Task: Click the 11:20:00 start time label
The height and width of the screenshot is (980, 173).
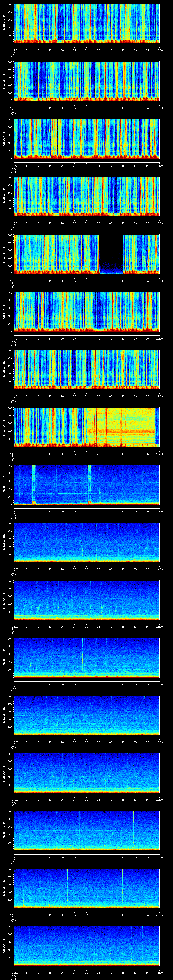Action: [13, 396]
